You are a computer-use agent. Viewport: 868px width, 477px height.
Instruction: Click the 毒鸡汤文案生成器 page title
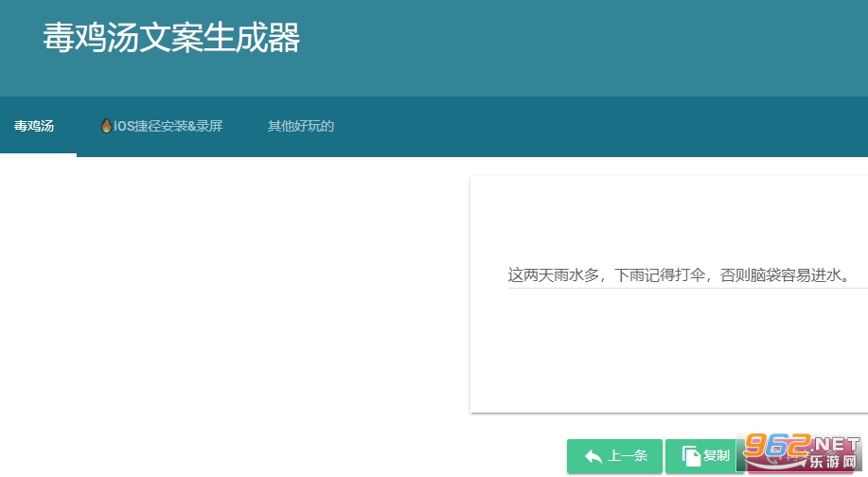coord(171,38)
